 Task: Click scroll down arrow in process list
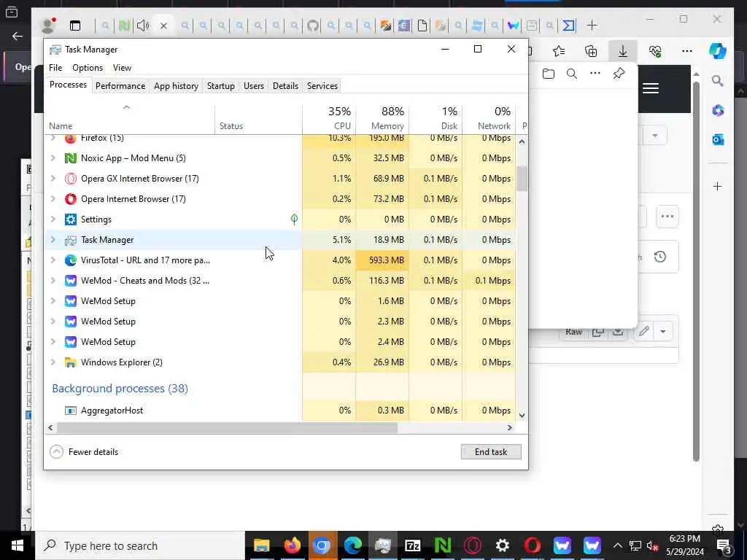(x=522, y=415)
